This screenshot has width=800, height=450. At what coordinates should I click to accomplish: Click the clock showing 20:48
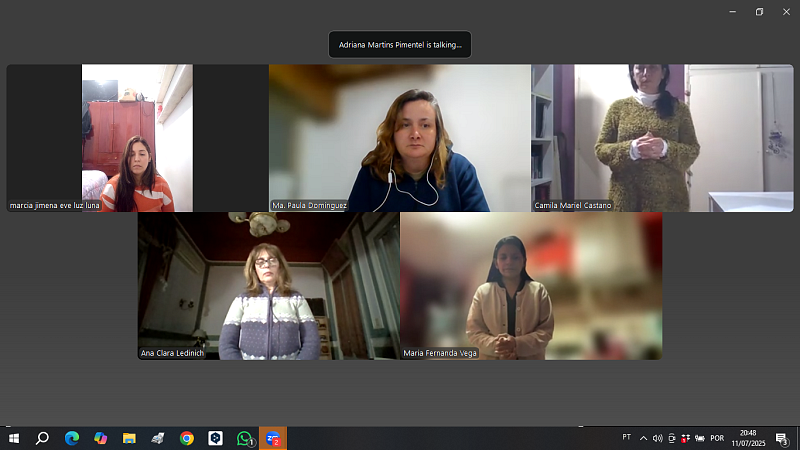748,438
